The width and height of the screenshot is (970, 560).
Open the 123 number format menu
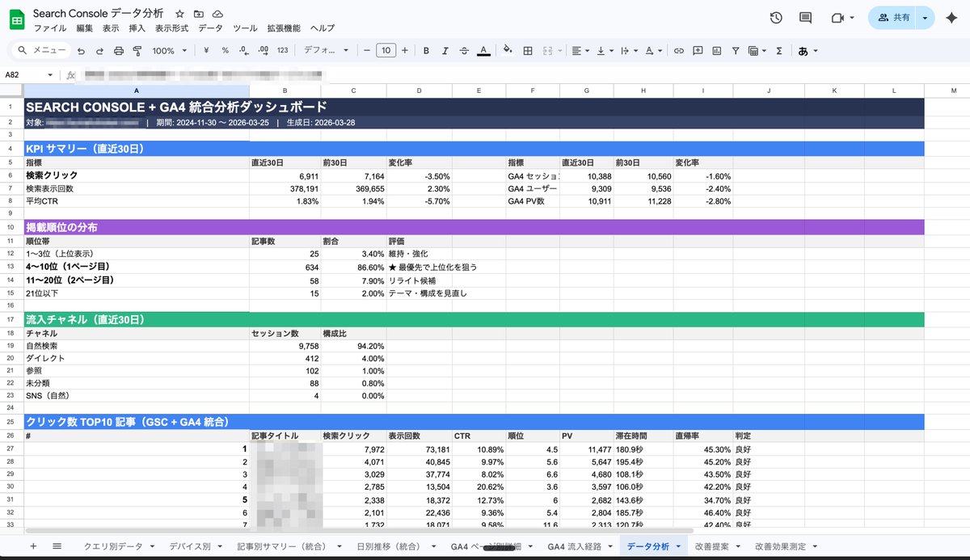point(282,50)
